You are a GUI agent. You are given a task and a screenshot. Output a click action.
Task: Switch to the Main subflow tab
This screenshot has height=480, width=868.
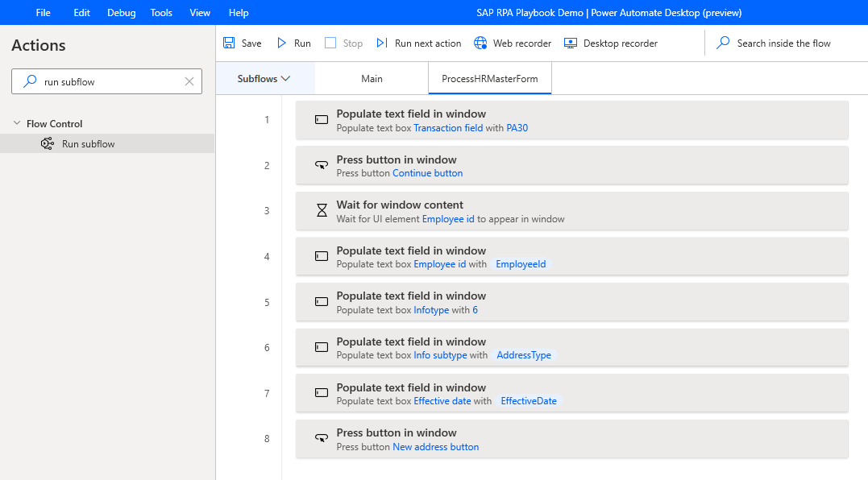point(372,79)
